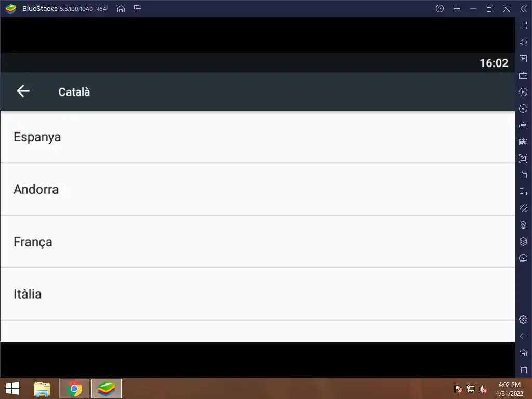Viewport: 532px width, 399px height.
Task: Collapse the BlueStacks side toolbar
Action: (524, 9)
